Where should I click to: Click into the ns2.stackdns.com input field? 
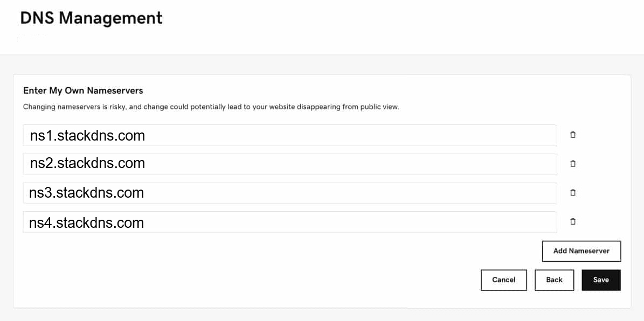[290, 164]
